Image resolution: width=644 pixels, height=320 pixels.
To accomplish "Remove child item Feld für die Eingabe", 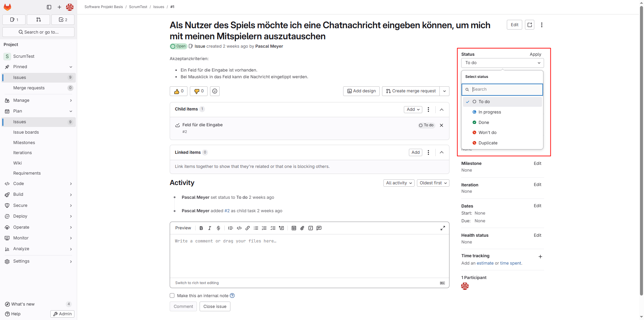I will [x=441, y=125].
